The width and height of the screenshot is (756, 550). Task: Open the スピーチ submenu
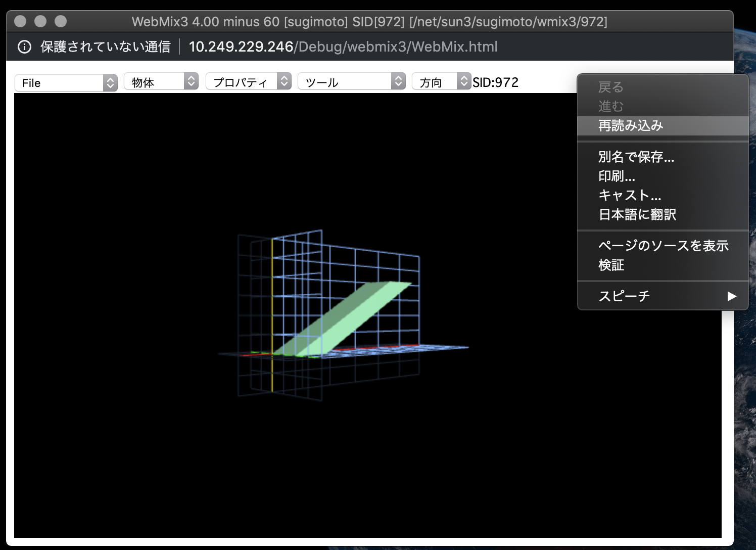663,296
